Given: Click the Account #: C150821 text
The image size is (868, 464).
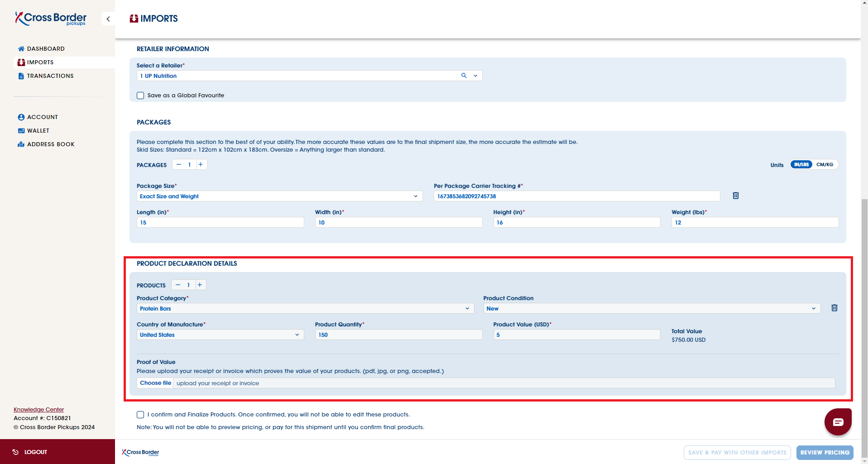Looking at the screenshot, I should click(x=42, y=418).
